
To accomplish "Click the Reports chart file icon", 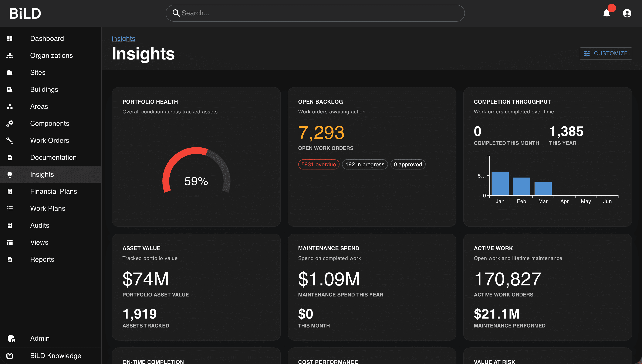I will [x=10, y=260].
